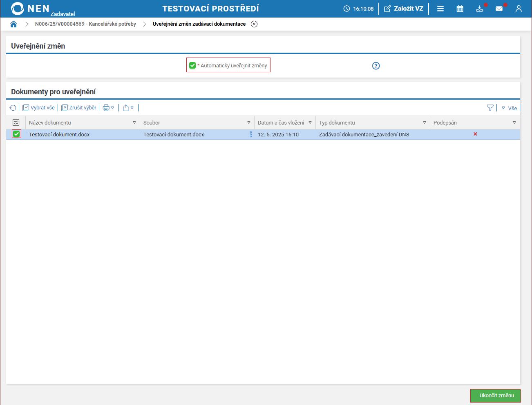Screen dimensions: 532x405
Task: Open the table column settings icon
Action: (x=16, y=122)
